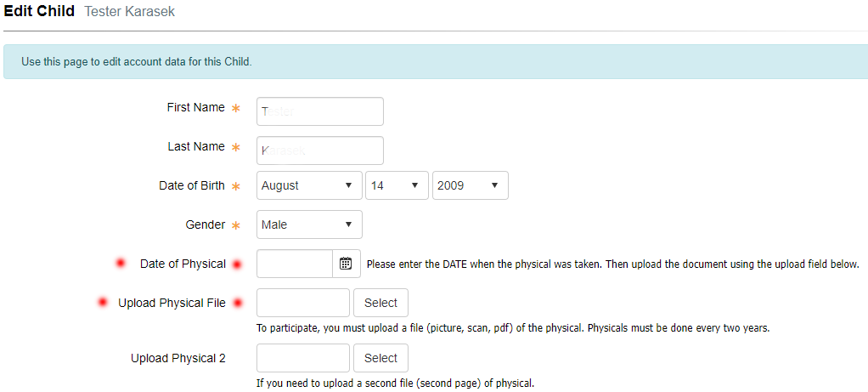Open the birth month dropdown showing August
This screenshot has width=868, height=392.
pos(309,185)
